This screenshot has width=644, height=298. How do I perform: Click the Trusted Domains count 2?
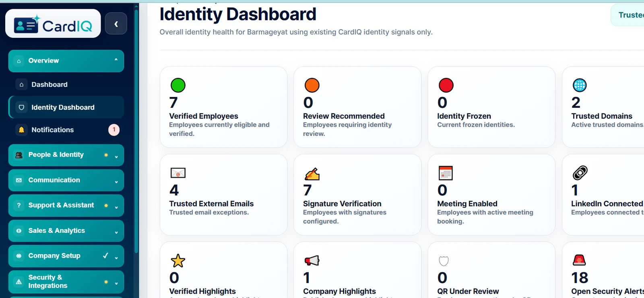click(576, 103)
